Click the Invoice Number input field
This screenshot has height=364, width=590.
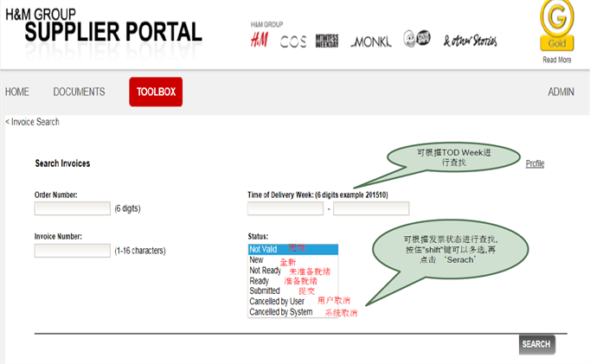[x=73, y=251]
